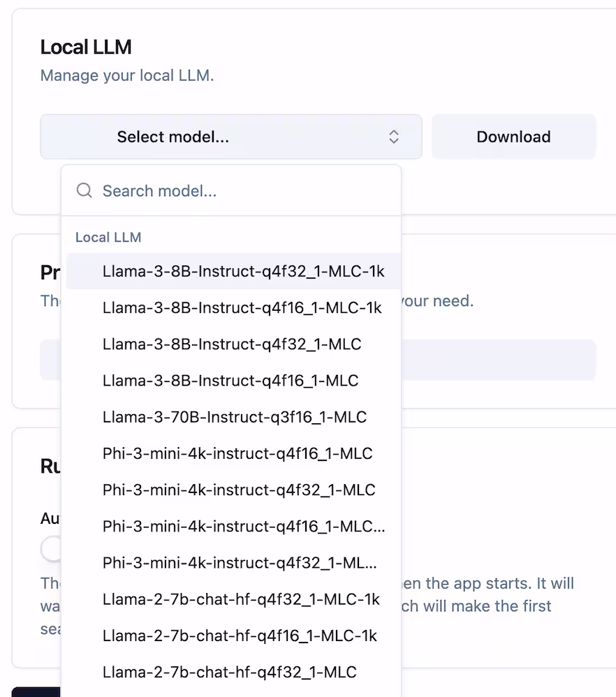The width and height of the screenshot is (616, 697).
Task: Choose Llama-3-8B-Instruct-q4f32_1-MLC model
Action: click(x=234, y=344)
